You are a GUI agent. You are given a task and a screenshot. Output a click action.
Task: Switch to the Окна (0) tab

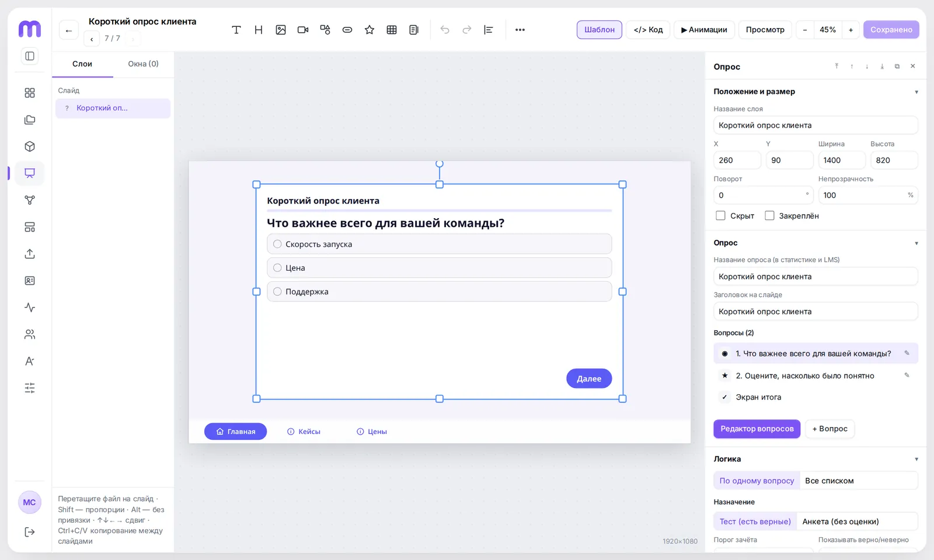pyautogui.click(x=144, y=64)
